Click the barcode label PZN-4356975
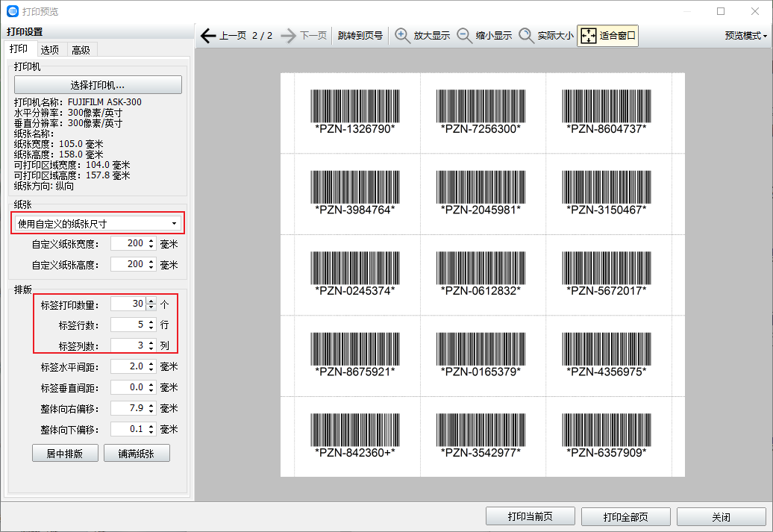 tap(607, 354)
